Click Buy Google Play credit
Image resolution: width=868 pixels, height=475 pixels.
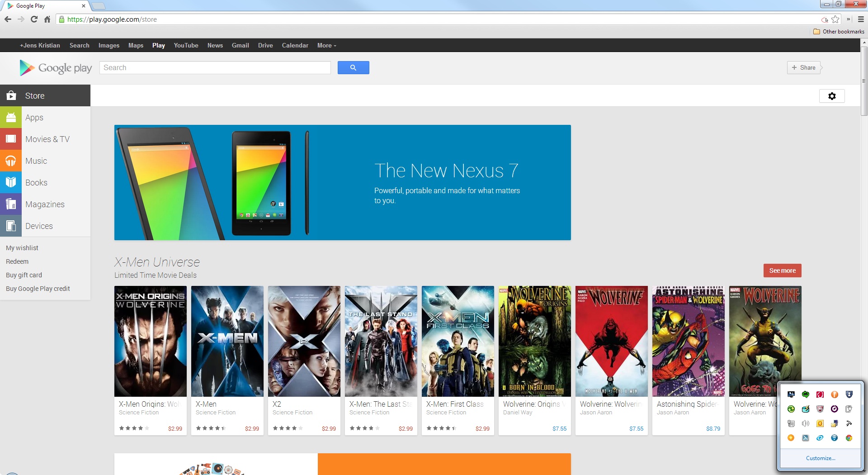38,289
